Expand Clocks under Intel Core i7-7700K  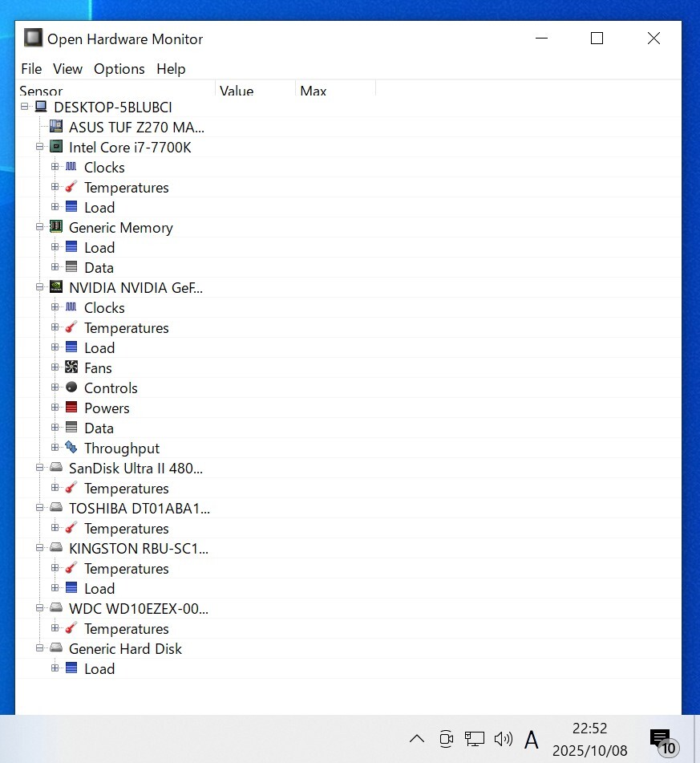click(x=55, y=166)
